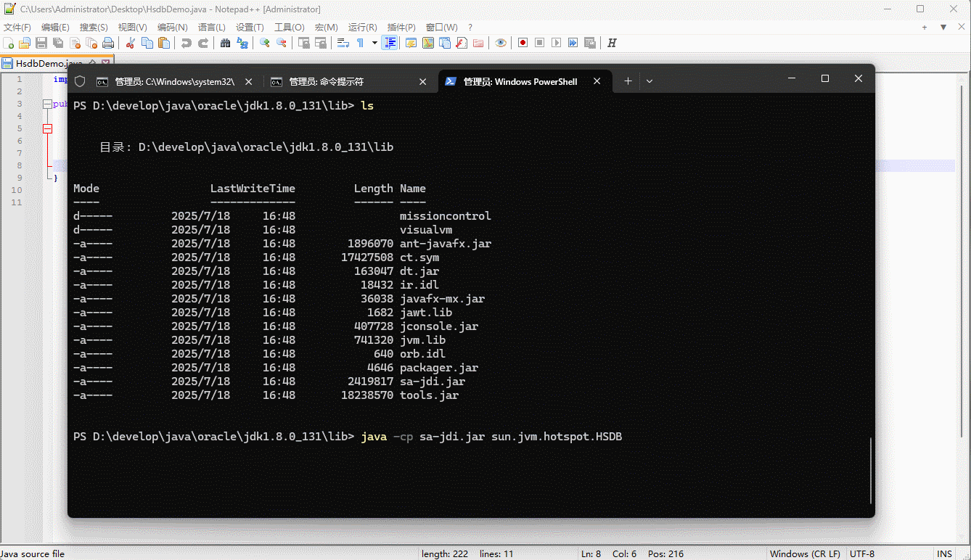Open the 搜索(S) menu
The image size is (971, 560).
tap(94, 27)
